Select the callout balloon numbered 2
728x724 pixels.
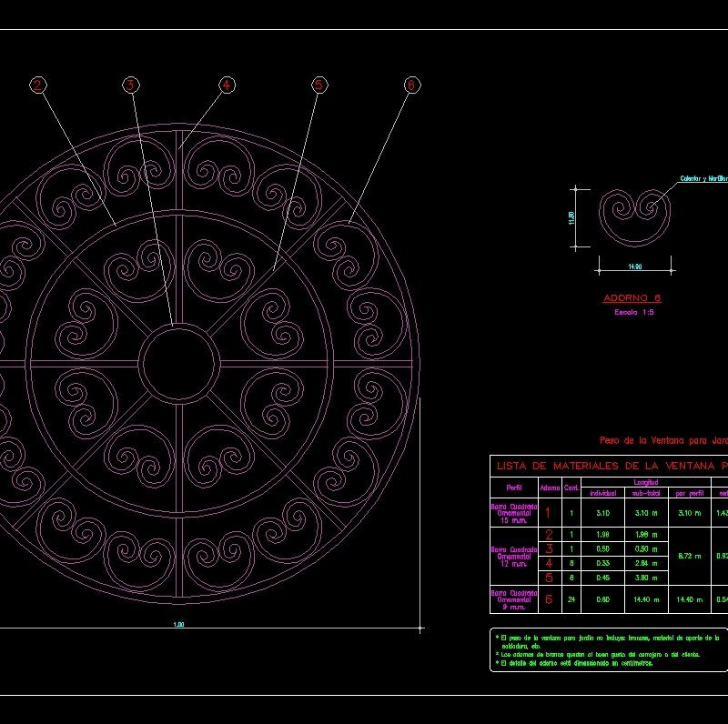(x=36, y=85)
